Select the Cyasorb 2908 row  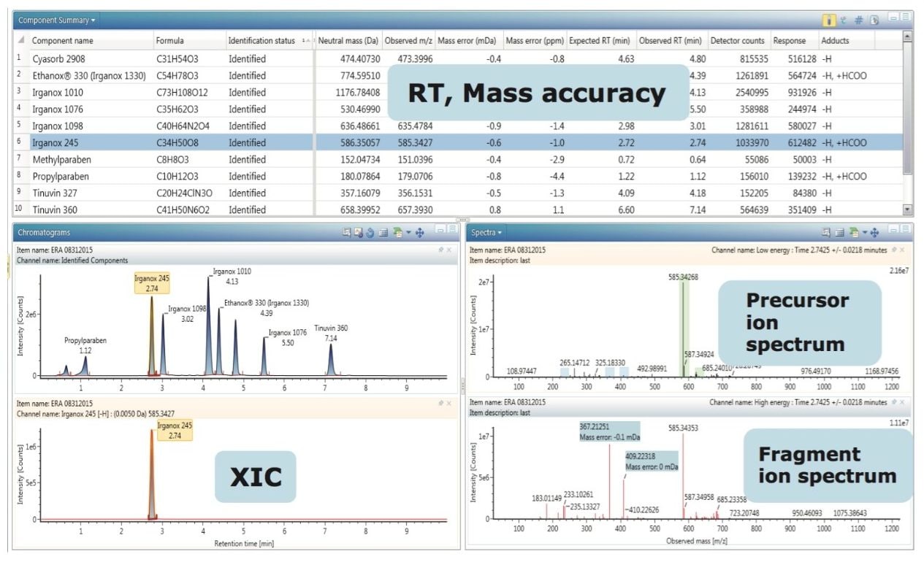pos(458,58)
